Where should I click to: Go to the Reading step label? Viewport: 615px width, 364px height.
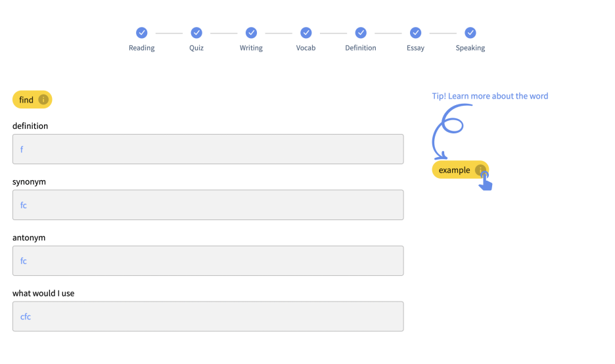point(141,48)
